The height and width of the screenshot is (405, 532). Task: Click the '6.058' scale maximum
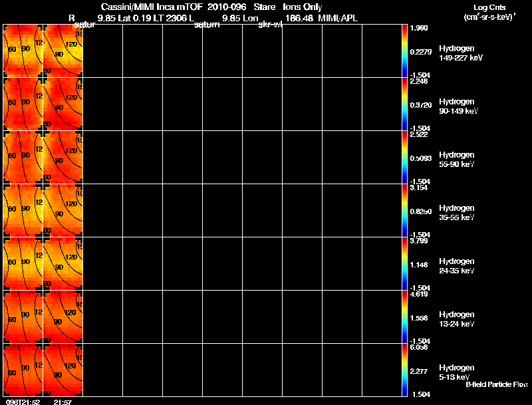pyautogui.click(x=419, y=347)
